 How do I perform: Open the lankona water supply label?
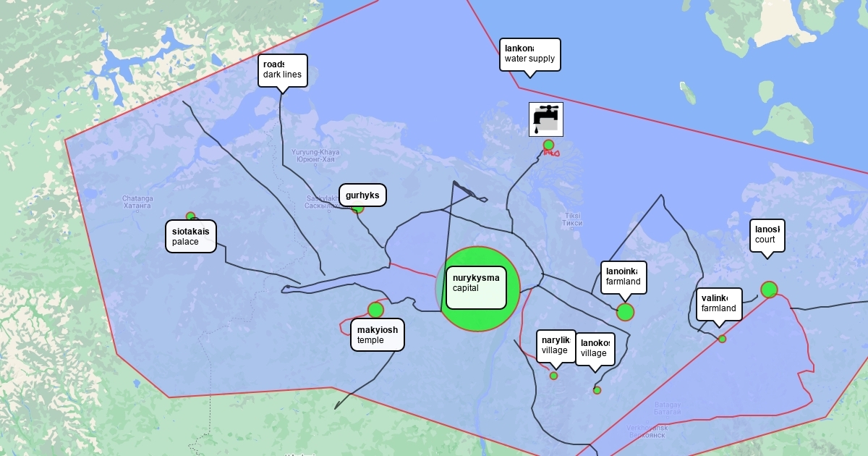(529, 54)
